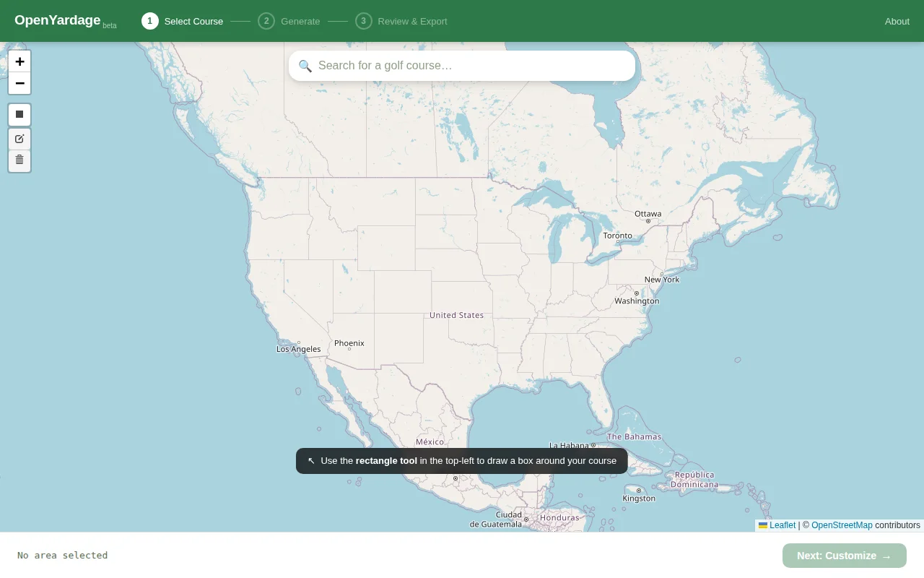Click the OpenYardage logo

click(x=57, y=20)
